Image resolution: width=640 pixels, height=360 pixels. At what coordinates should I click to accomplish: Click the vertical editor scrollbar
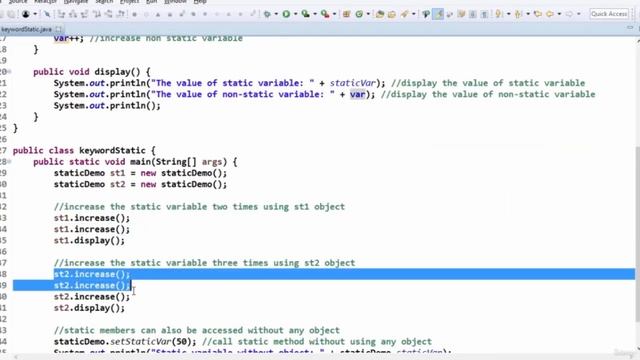638,233
